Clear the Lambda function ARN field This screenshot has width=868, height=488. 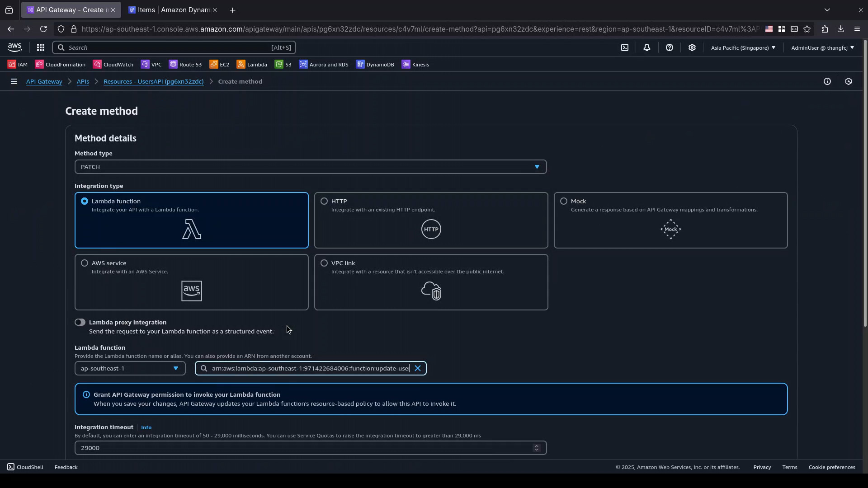pyautogui.click(x=418, y=368)
